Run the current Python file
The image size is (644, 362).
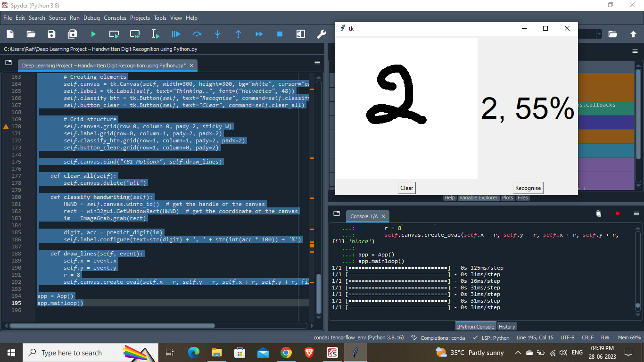point(93,34)
